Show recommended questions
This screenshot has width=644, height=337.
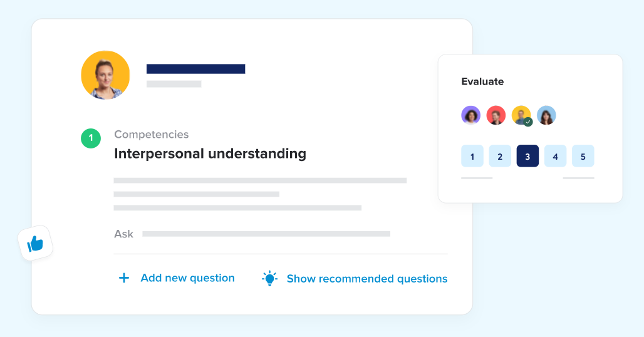pos(366,279)
